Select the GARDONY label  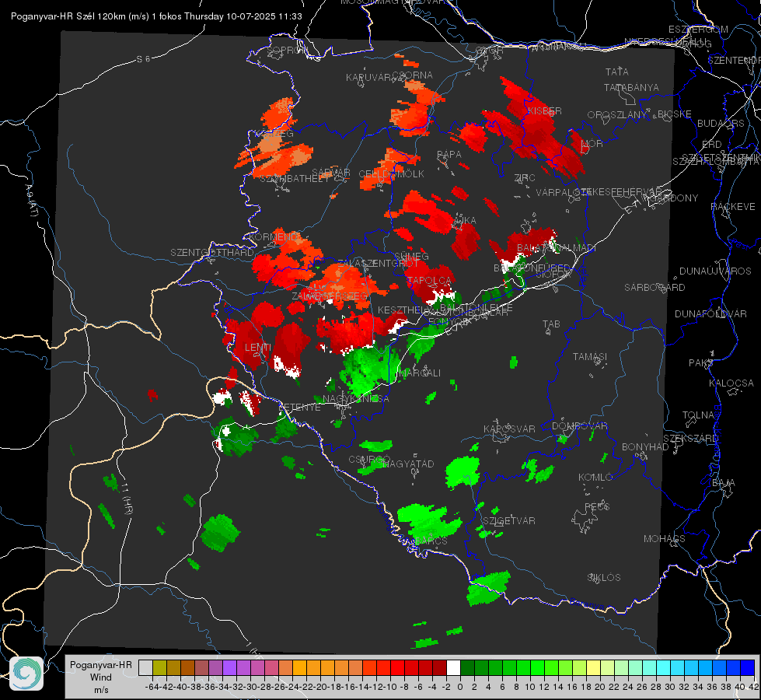click(x=674, y=198)
